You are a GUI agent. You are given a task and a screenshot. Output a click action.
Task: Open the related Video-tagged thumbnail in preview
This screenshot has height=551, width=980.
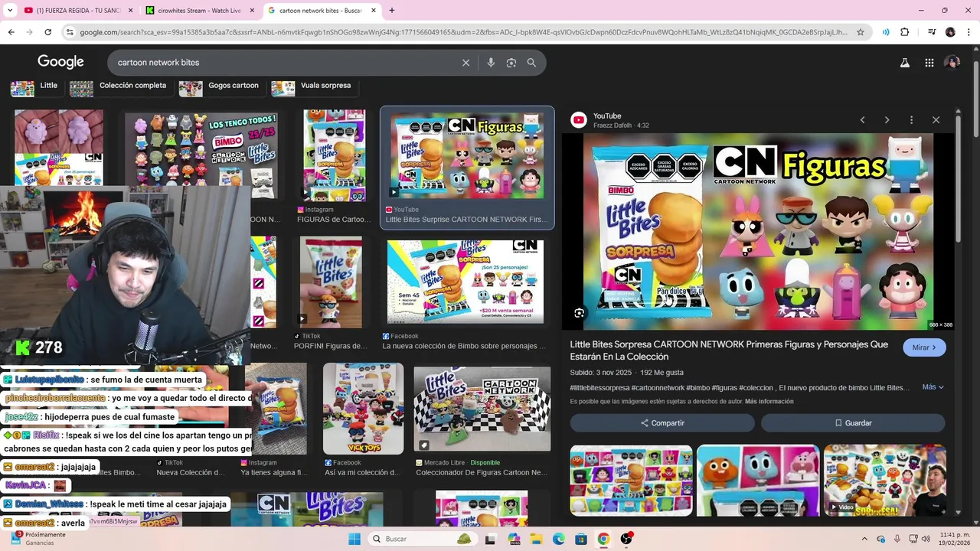[x=884, y=481]
